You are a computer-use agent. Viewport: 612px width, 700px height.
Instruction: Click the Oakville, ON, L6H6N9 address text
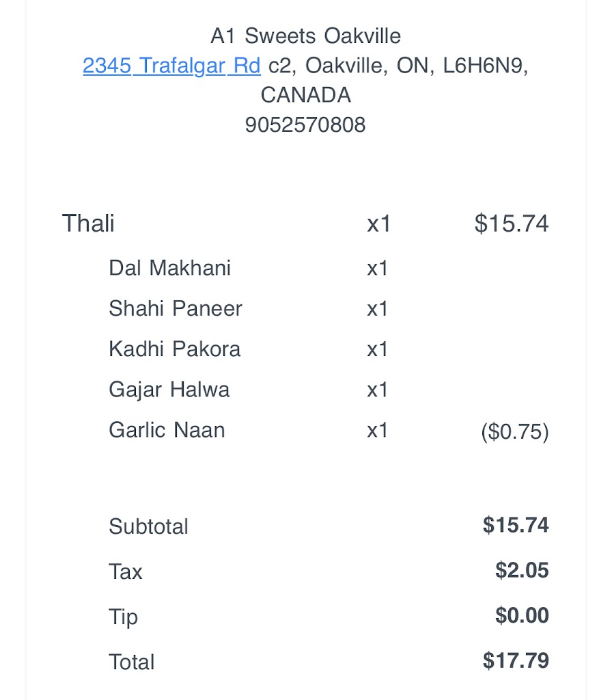pos(417,66)
